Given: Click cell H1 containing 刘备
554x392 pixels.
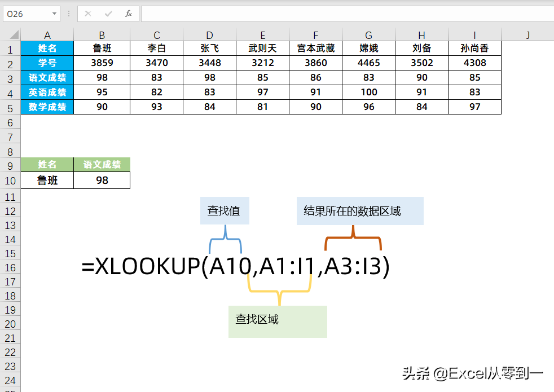Looking at the screenshot, I should click(x=421, y=49).
